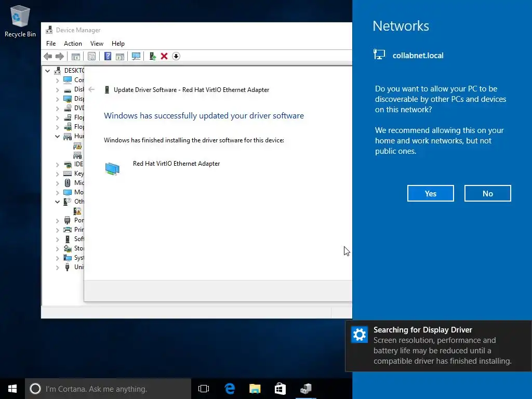Open File Explorer from the taskbar

pos(255,389)
